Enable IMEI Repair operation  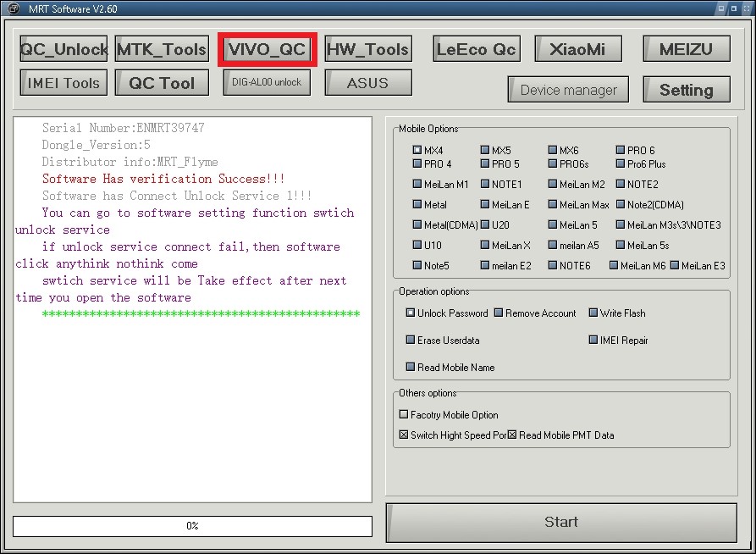click(593, 340)
